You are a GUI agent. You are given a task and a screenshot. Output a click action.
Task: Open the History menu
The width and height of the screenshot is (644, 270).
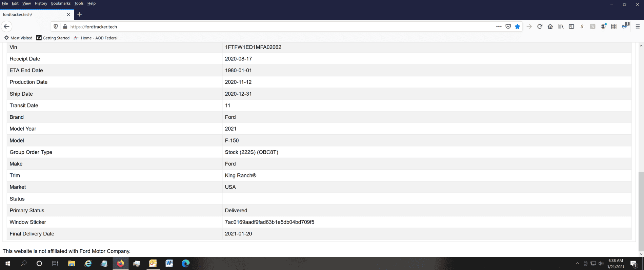(41, 3)
